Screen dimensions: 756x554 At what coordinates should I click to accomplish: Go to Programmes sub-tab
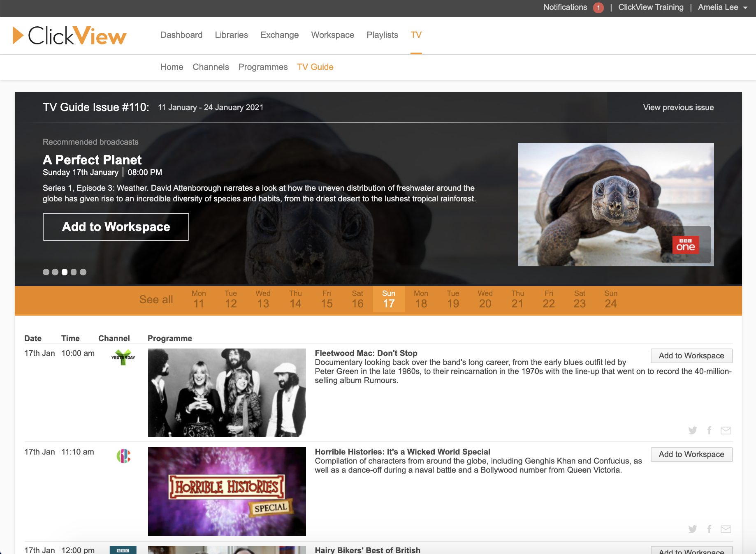coord(263,67)
